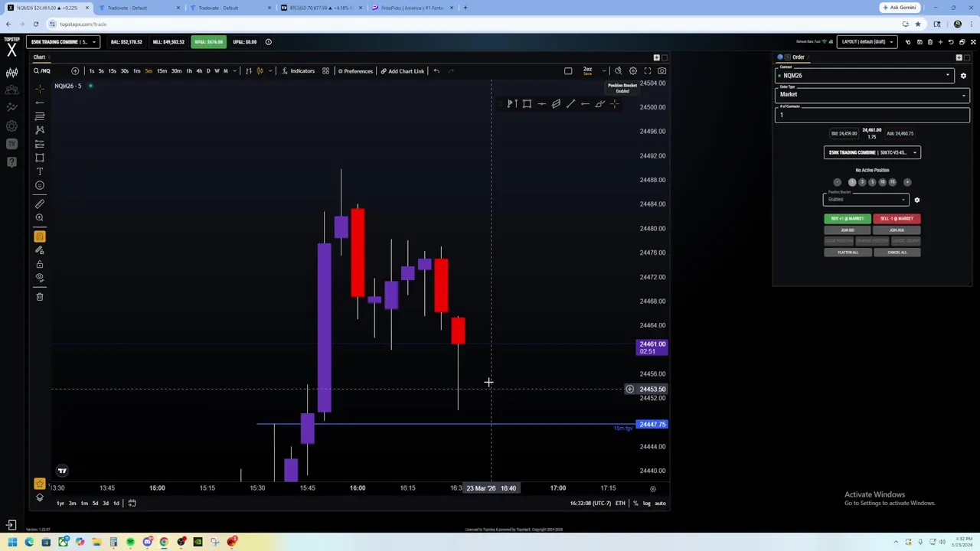Click SELL -1 @ MARKET button
980x551 pixels.
(897, 219)
